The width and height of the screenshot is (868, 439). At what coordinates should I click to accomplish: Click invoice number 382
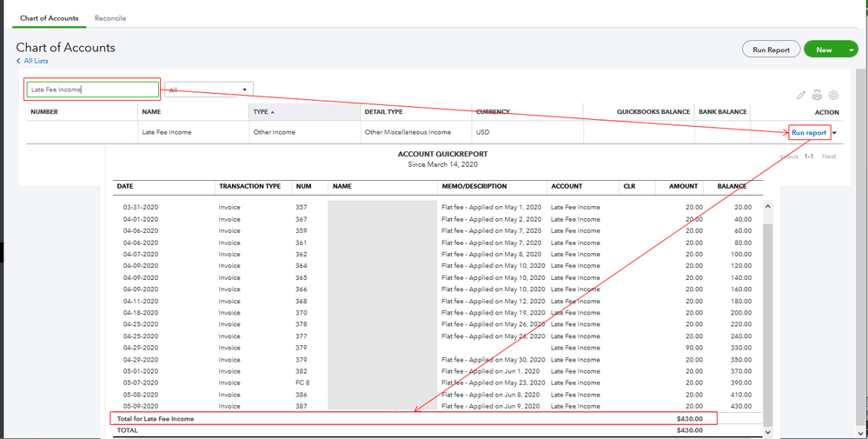click(x=301, y=371)
